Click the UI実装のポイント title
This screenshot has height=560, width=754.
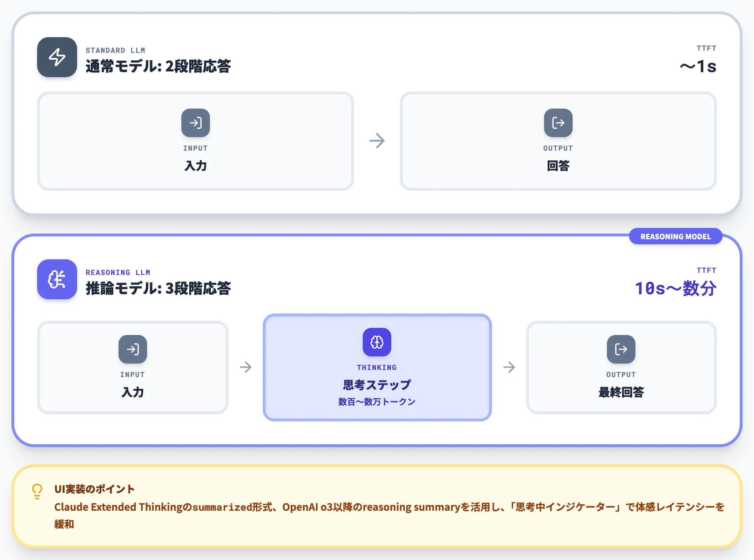[95, 489]
